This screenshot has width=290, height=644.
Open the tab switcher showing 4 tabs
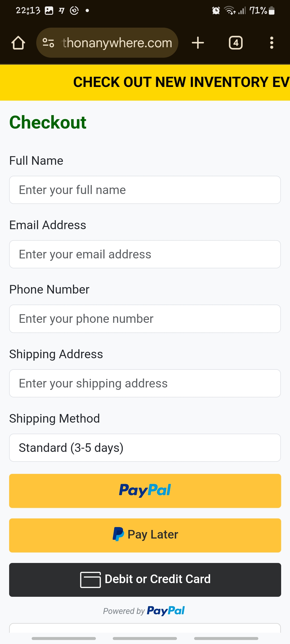[x=235, y=43]
